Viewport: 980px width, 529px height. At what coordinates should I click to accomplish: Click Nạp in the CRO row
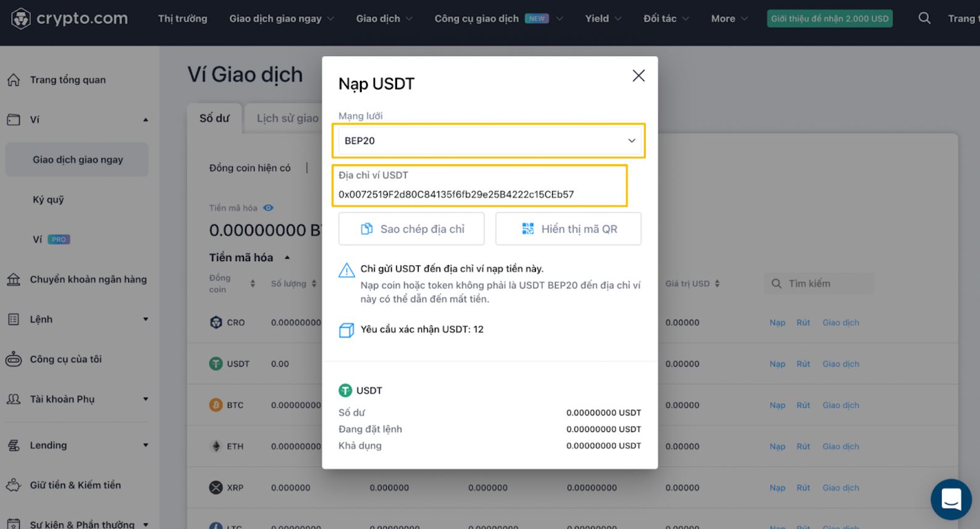point(777,323)
